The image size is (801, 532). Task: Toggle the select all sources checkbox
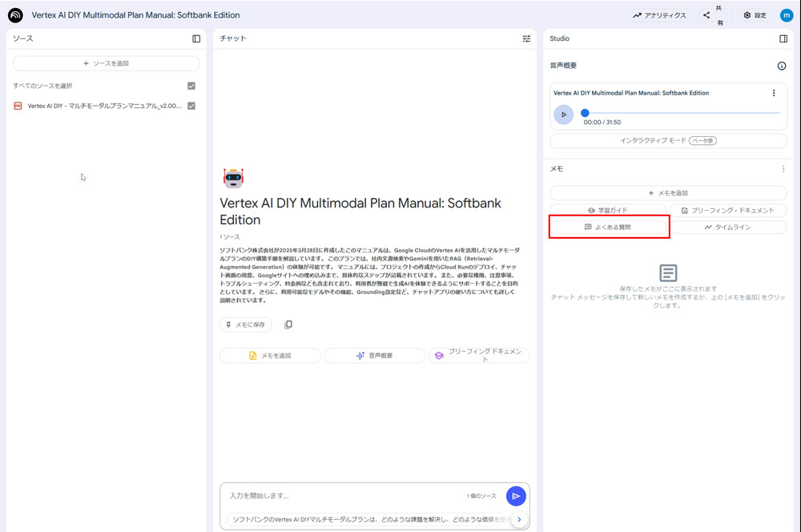191,86
